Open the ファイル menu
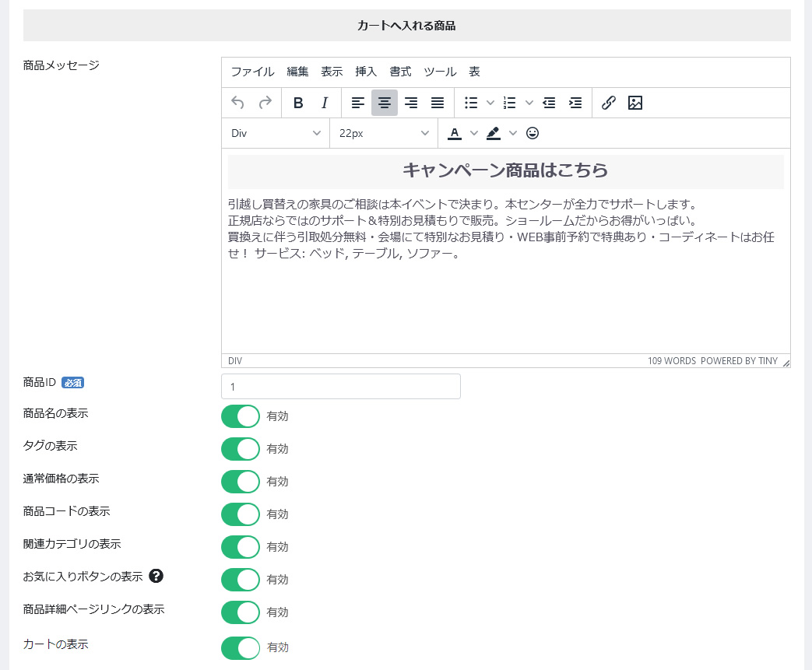The height and width of the screenshot is (670, 812). click(x=252, y=72)
